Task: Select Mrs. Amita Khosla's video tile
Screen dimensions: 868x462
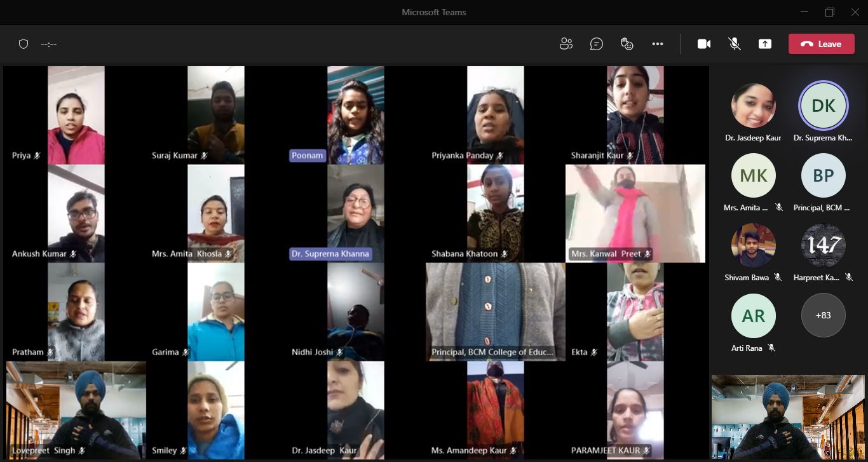Action: coord(216,214)
